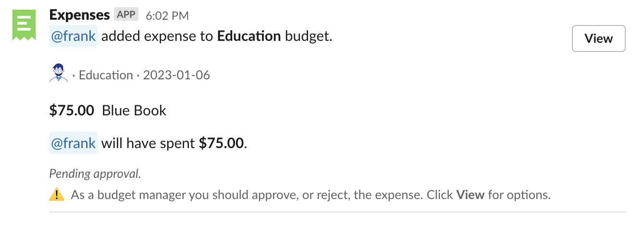The image size is (644, 225).
Task: Open the @frank mention in first line
Action: point(73,37)
